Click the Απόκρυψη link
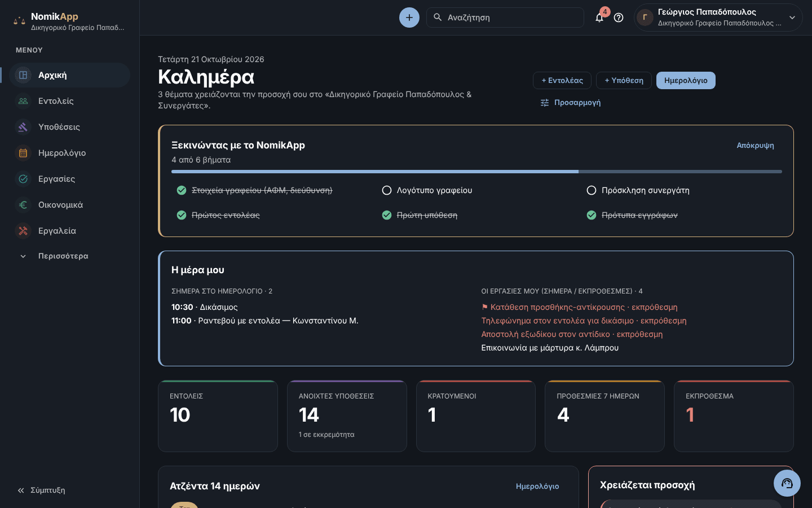 point(755,146)
